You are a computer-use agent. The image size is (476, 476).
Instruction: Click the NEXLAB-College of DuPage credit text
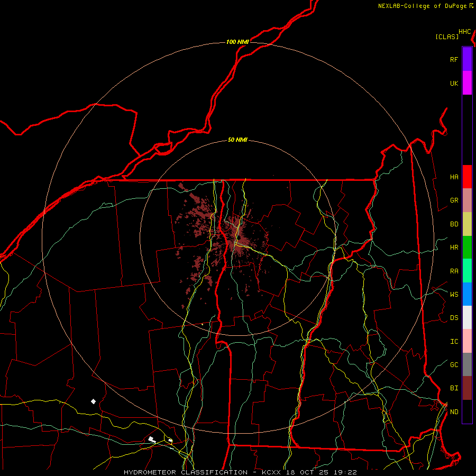click(422, 6)
